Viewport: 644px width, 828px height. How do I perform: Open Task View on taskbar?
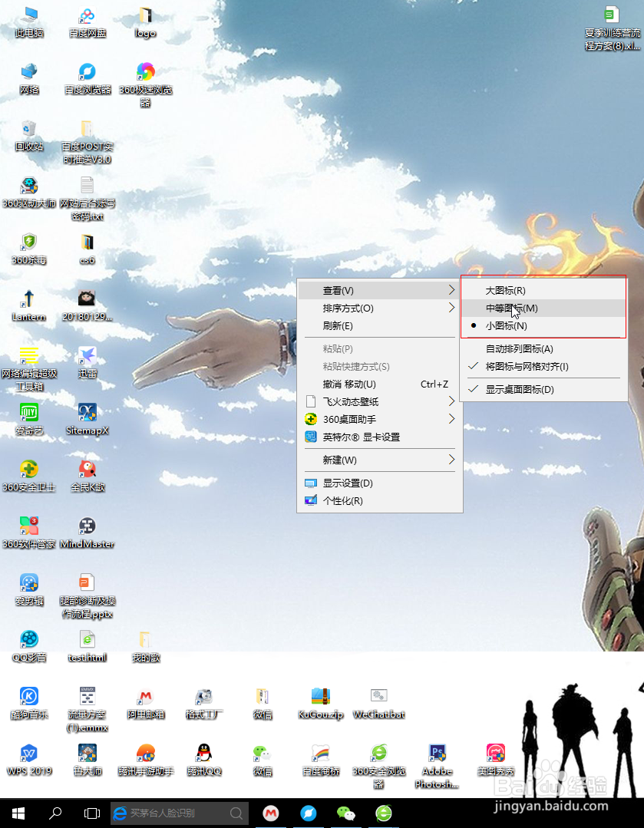(92, 813)
